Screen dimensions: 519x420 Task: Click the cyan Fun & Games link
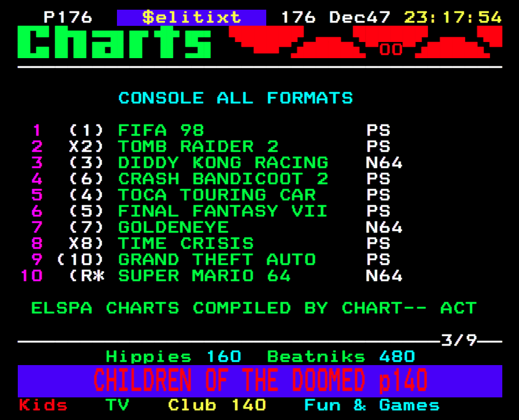pos(372,405)
